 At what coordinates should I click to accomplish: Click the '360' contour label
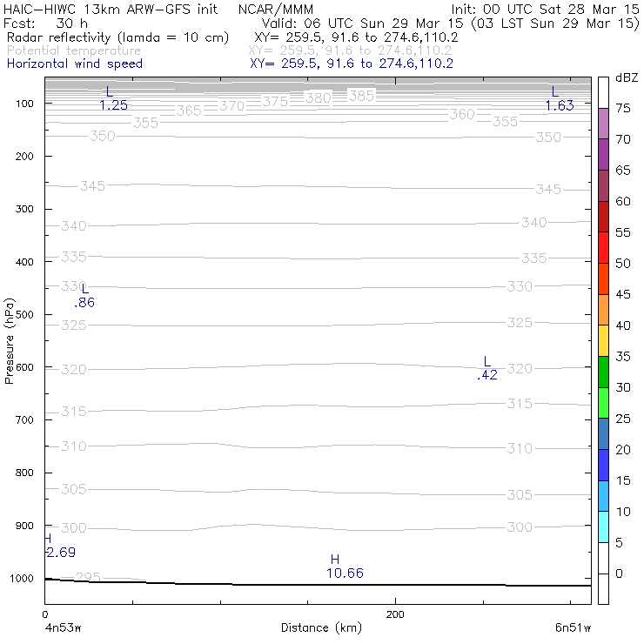[461, 114]
